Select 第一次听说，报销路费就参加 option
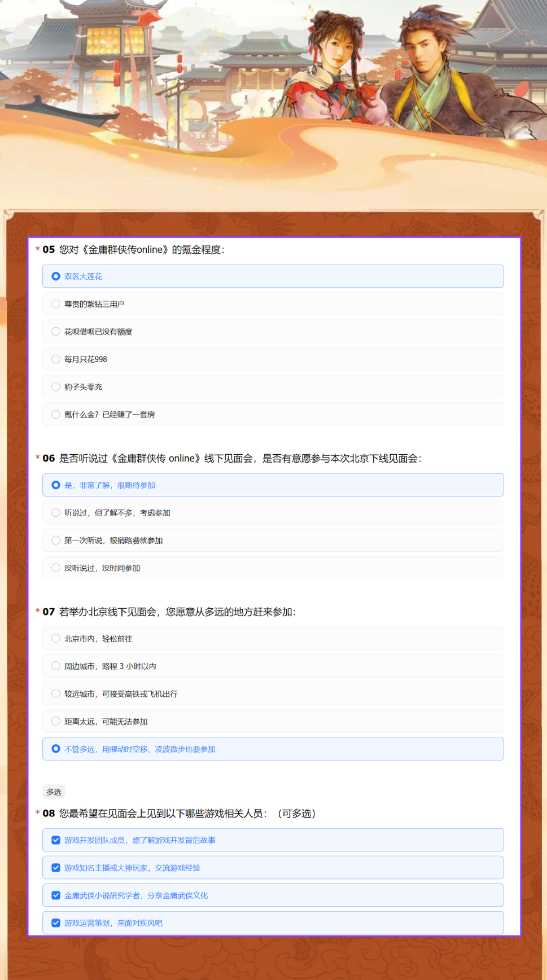Viewport: 547px width, 980px height. [x=273, y=540]
